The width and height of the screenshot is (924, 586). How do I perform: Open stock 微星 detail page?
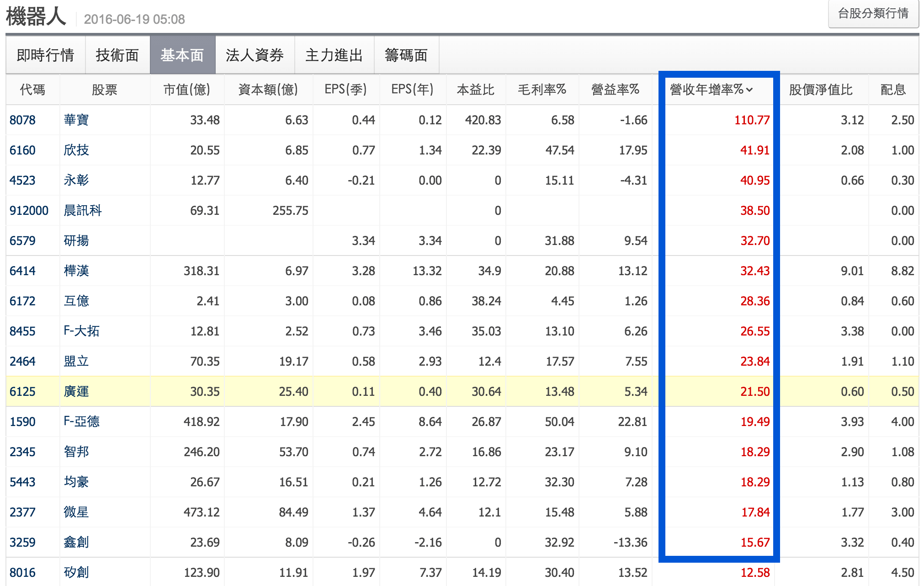[75, 512]
